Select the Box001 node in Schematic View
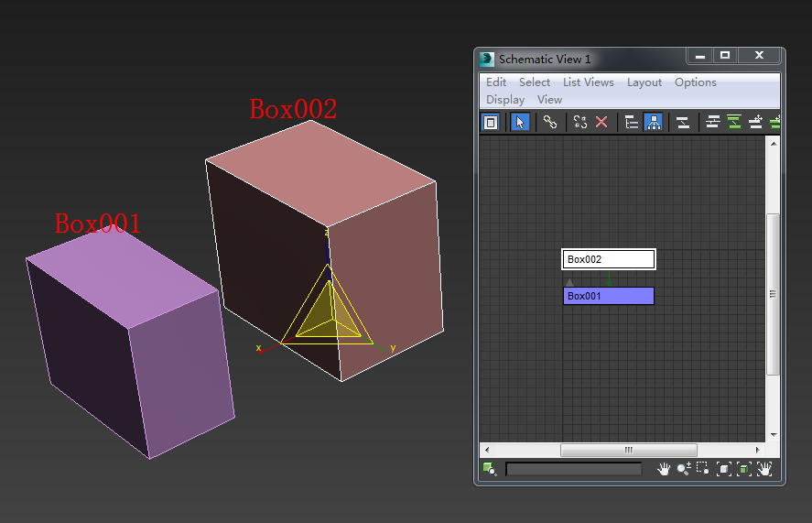Viewport: 812px width, 523px height. point(609,296)
